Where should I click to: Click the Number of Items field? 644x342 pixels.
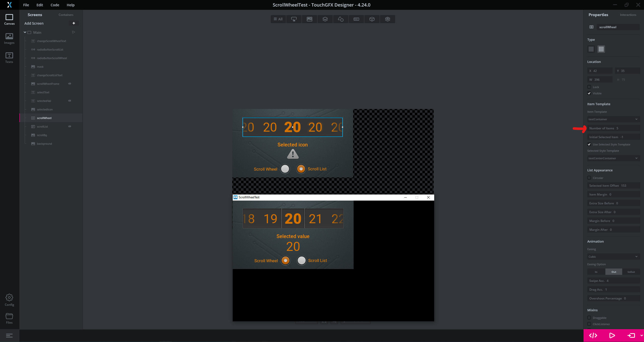point(613,128)
